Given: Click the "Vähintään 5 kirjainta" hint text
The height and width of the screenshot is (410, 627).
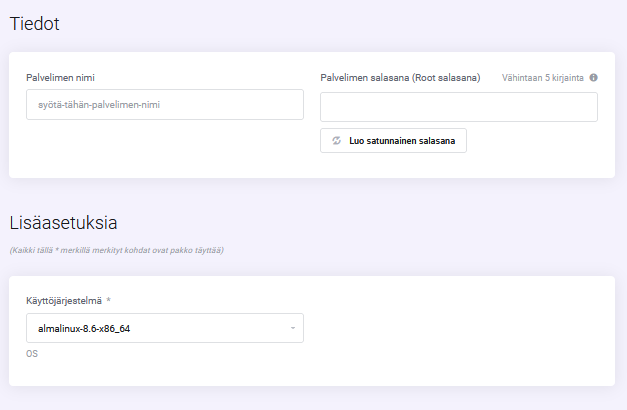Looking at the screenshot, I should (543, 77).
